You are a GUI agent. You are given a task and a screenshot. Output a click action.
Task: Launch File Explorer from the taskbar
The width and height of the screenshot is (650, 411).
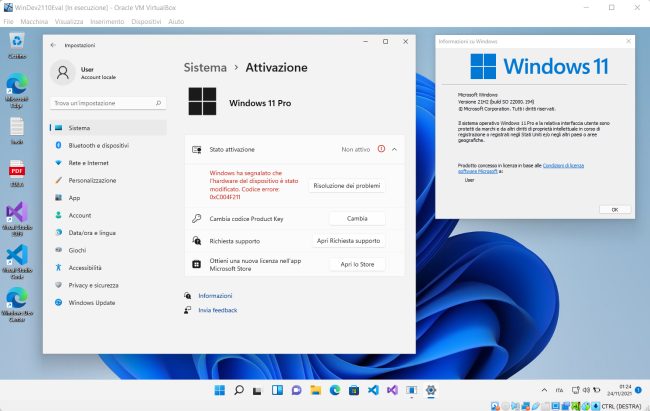click(x=315, y=390)
